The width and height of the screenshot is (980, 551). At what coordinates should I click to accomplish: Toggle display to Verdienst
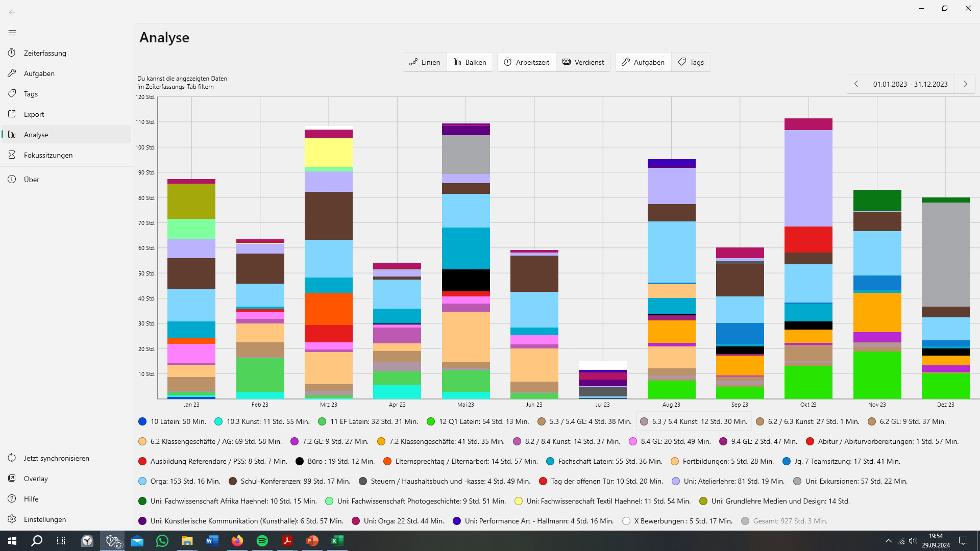click(583, 62)
